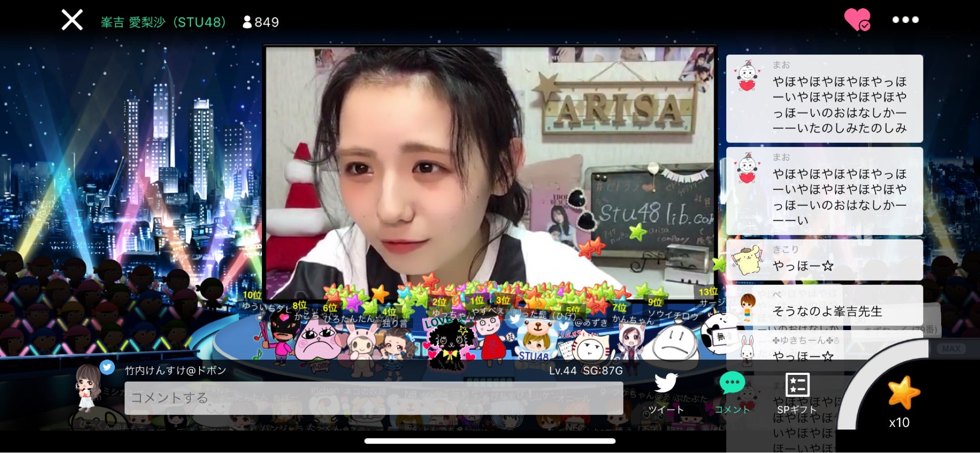
Task: Select the コメント comment bubble tab
Action: pyautogui.click(x=732, y=393)
